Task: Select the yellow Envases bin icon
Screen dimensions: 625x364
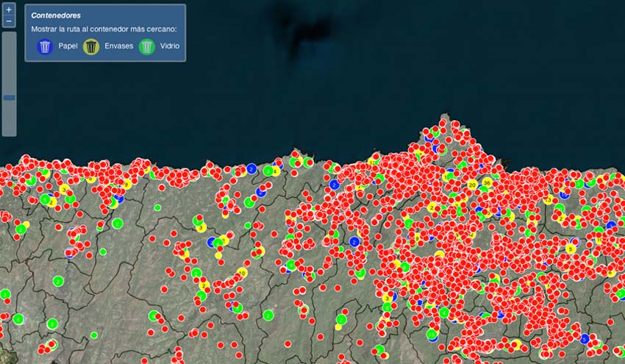Action: [91, 47]
